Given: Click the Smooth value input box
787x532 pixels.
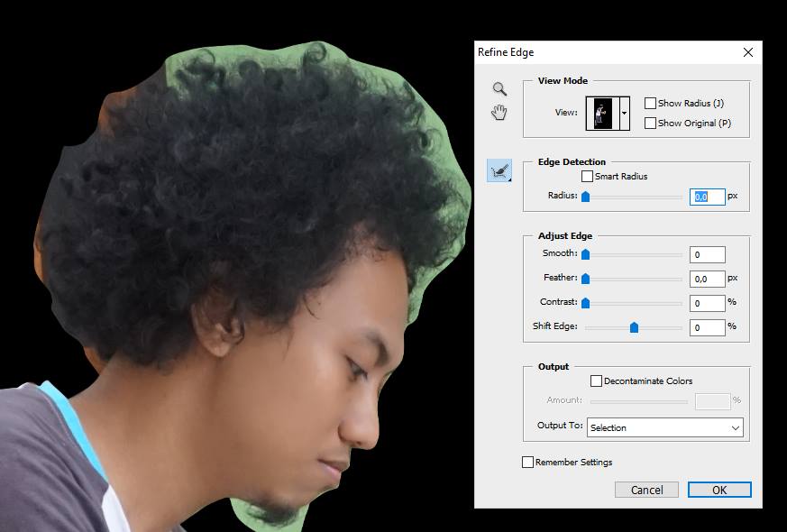Looking at the screenshot, I should click(x=707, y=254).
